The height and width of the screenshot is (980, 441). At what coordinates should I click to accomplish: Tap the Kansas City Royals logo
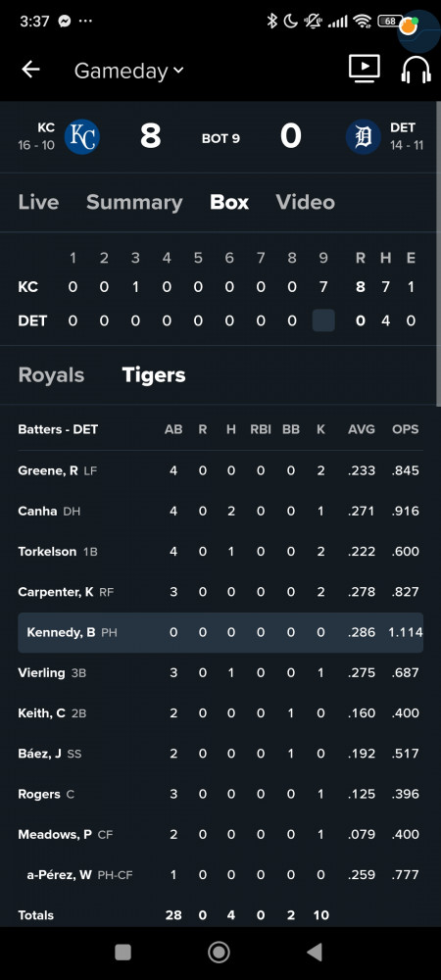coord(81,136)
